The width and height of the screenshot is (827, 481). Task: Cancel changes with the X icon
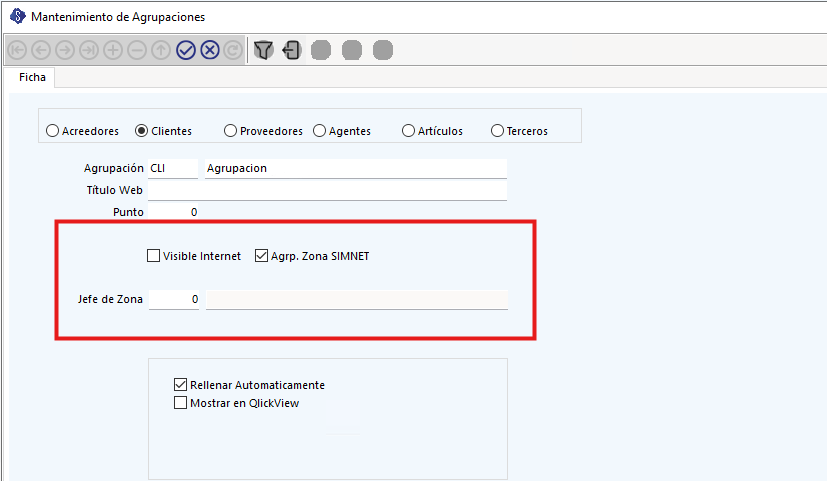[209, 50]
